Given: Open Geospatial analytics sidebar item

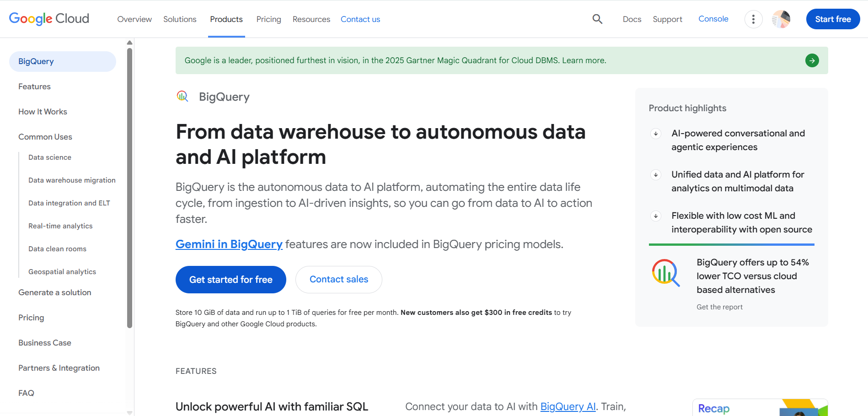Looking at the screenshot, I should (62, 272).
